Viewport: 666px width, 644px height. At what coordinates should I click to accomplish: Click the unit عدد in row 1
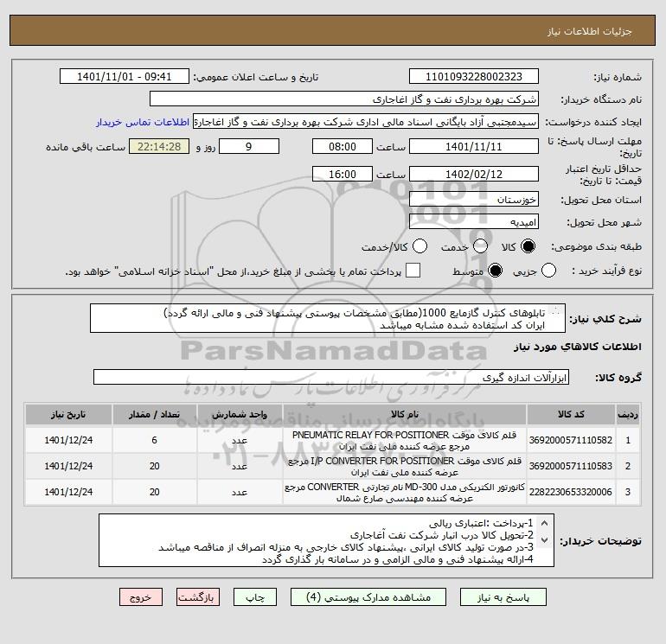coord(240,440)
